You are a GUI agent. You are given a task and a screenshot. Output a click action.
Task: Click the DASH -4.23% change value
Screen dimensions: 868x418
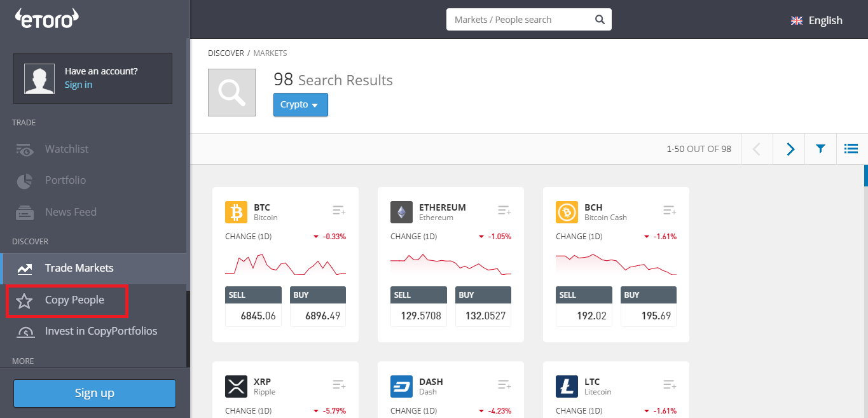pos(499,411)
